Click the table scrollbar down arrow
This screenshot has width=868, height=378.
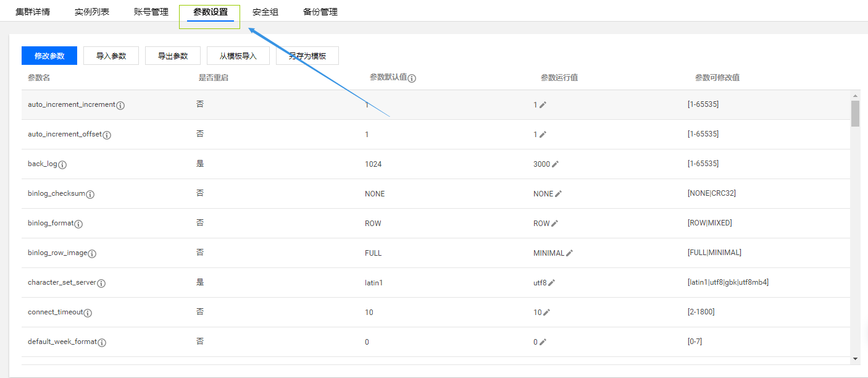tap(855, 358)
